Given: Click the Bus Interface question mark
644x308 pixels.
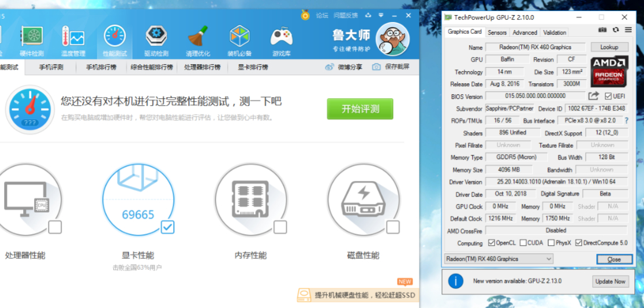Looking at the screenshot, I should pyautogui.click(x=626, y=121).
